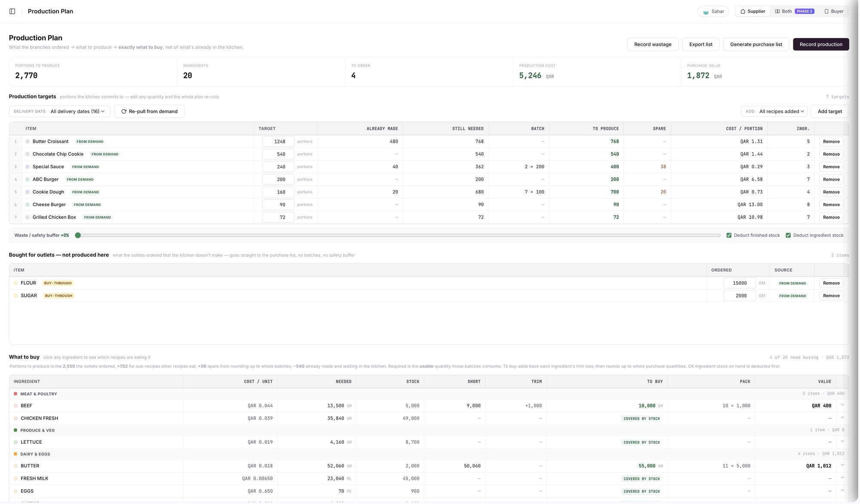Enable the Deduct finished stock checkbox
Image resolution: width=860 pixels, height=504 pixels.
point(729,235)
